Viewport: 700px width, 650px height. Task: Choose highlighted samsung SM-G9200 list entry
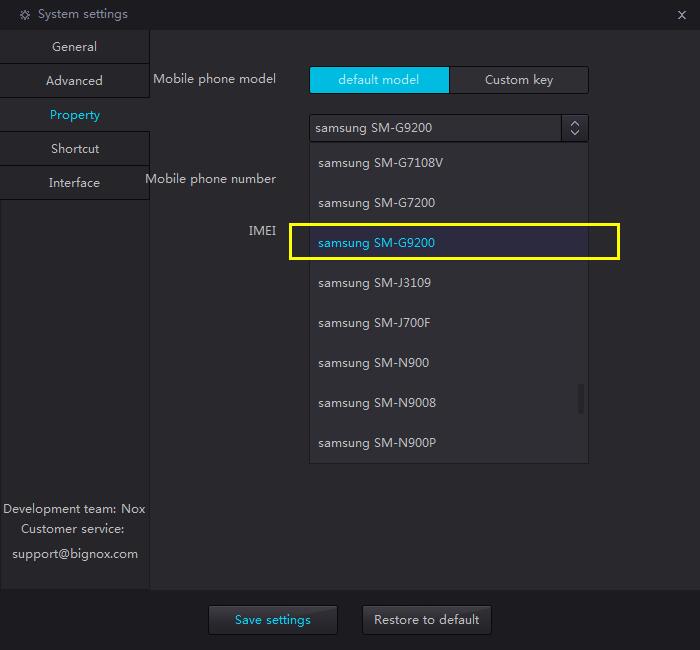coord(449,243)
